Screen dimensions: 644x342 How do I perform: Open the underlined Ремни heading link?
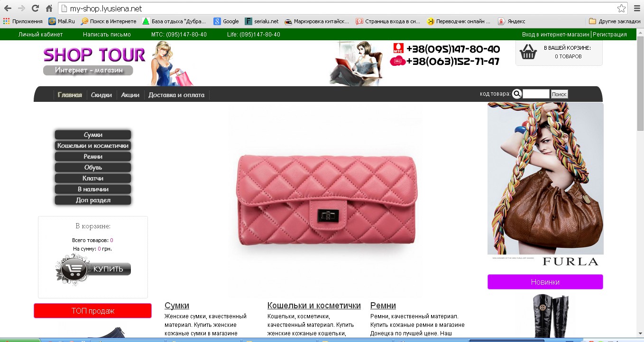383,306
